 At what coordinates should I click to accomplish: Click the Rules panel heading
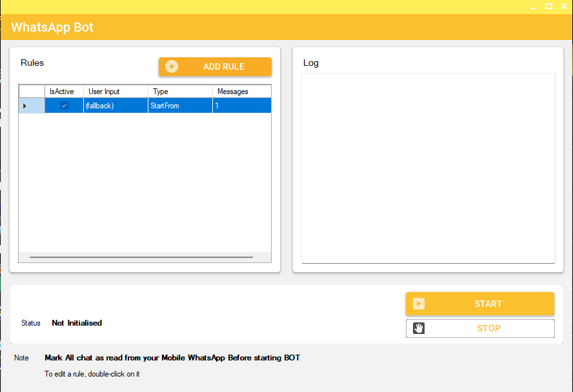click(x=32, y=63)
